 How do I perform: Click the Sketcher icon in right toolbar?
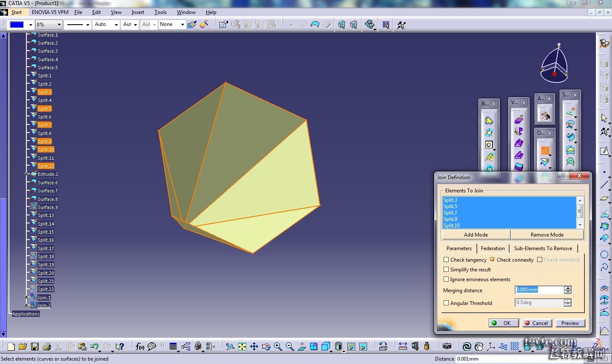[604, 151]
